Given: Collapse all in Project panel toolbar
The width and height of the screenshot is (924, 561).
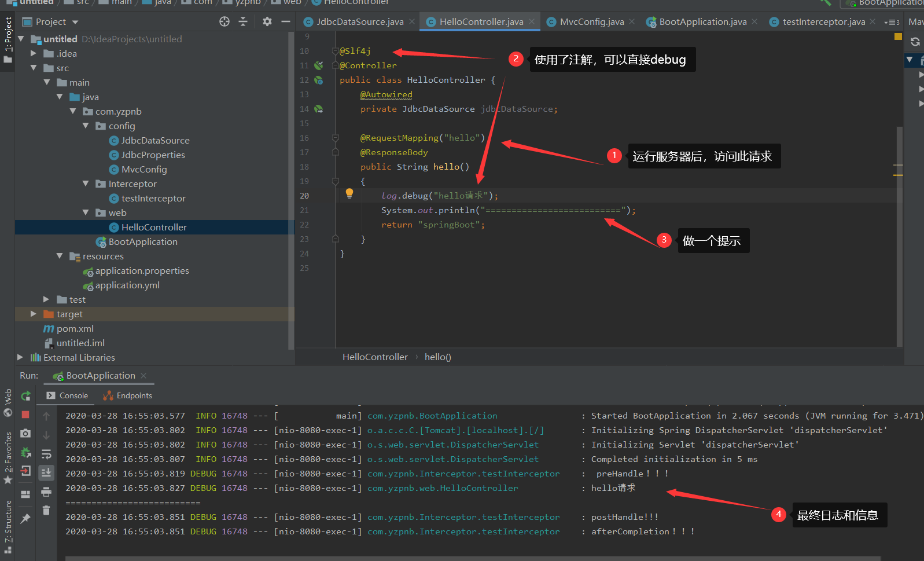Looking at the screenshot, I should (x=243, y=21).
